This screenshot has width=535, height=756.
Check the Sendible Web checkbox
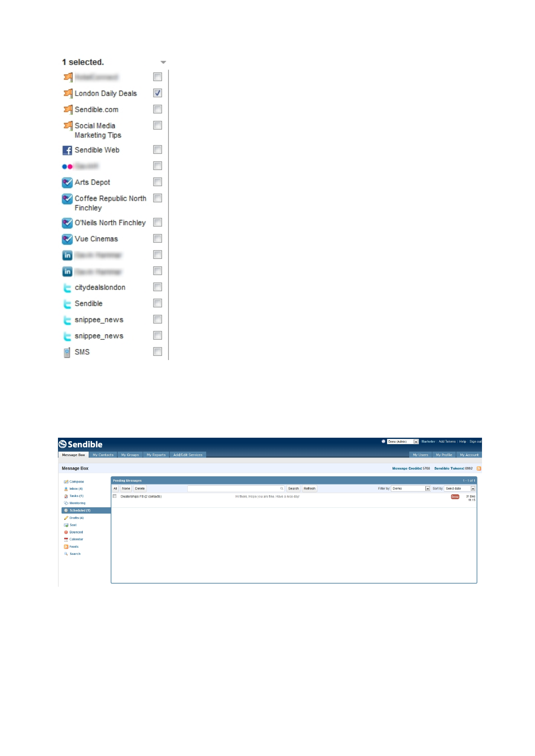coord(158,149)
